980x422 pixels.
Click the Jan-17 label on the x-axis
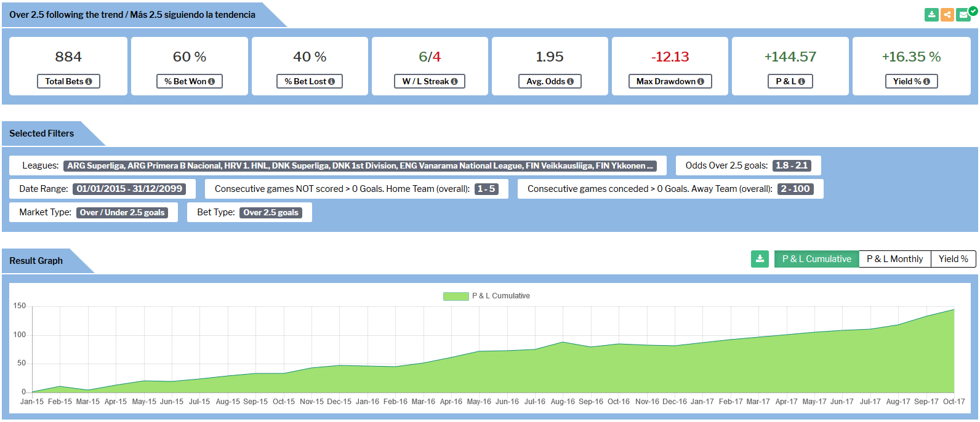(x=702, y=402)
